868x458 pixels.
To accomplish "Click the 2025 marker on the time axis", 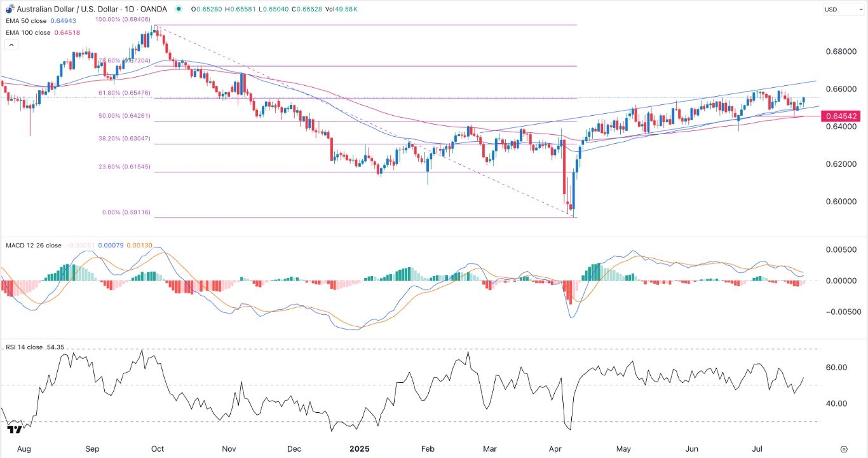I will pos(360,449).
